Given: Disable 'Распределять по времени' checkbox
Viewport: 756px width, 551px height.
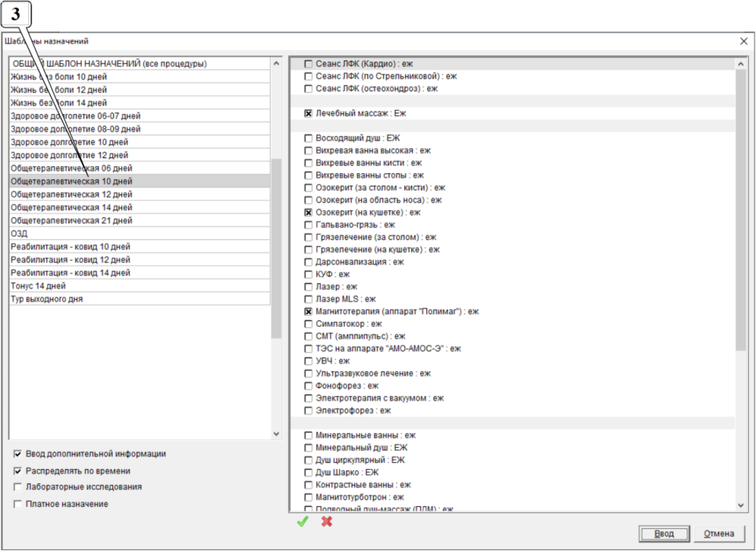Looking at the screenshot, I should tap(18, 471).
